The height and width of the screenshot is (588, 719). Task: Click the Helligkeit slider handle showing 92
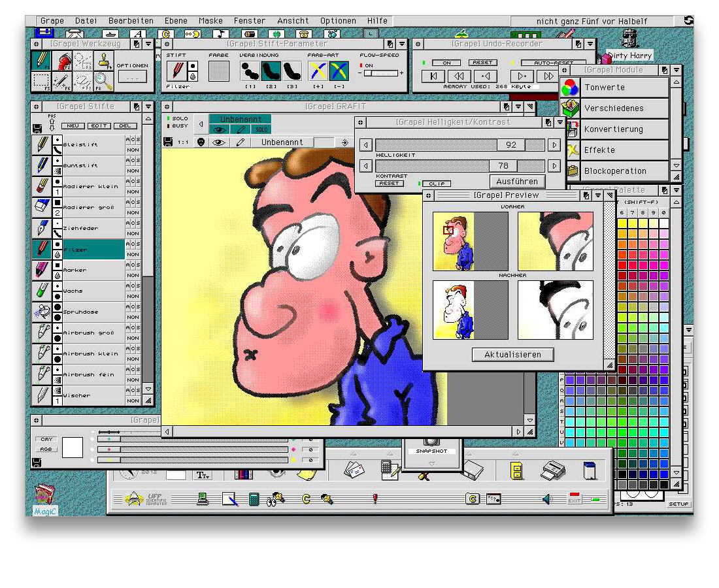click(x=511, y=145)
